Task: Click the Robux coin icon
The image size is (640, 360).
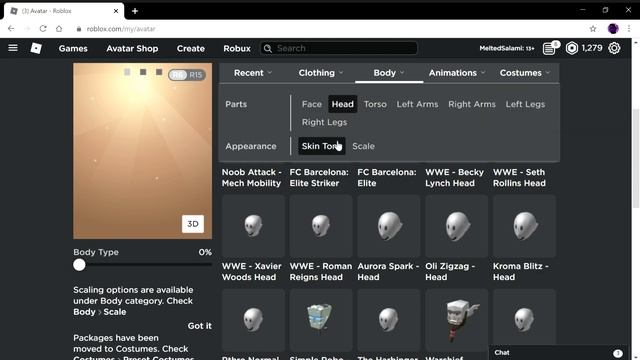Action: [x=572, y=48]
